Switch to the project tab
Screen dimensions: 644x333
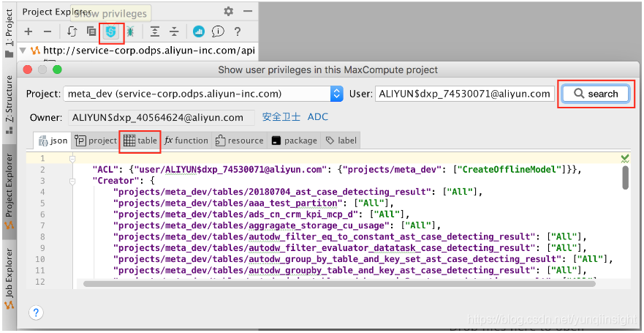(x=96, y=141)
